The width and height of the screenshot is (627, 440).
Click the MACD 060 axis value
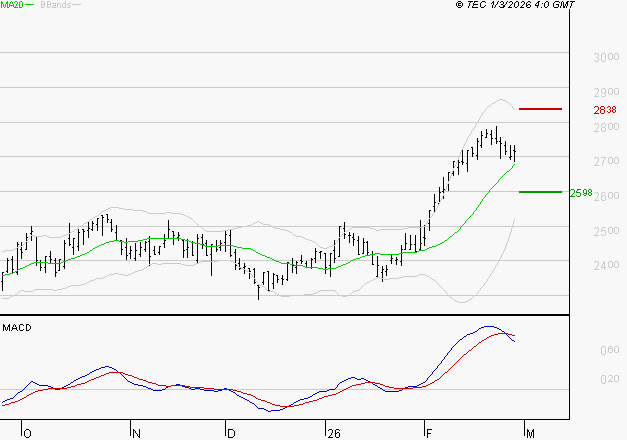pos(610,350)
